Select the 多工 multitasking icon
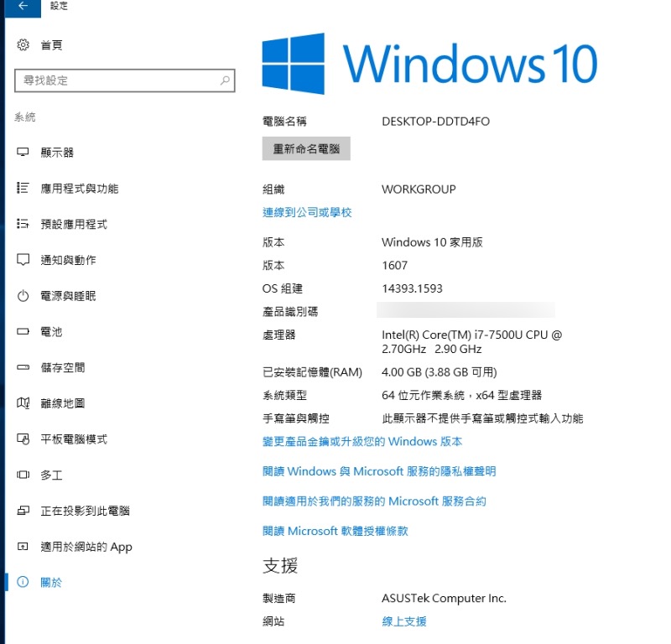 (23, 475)
